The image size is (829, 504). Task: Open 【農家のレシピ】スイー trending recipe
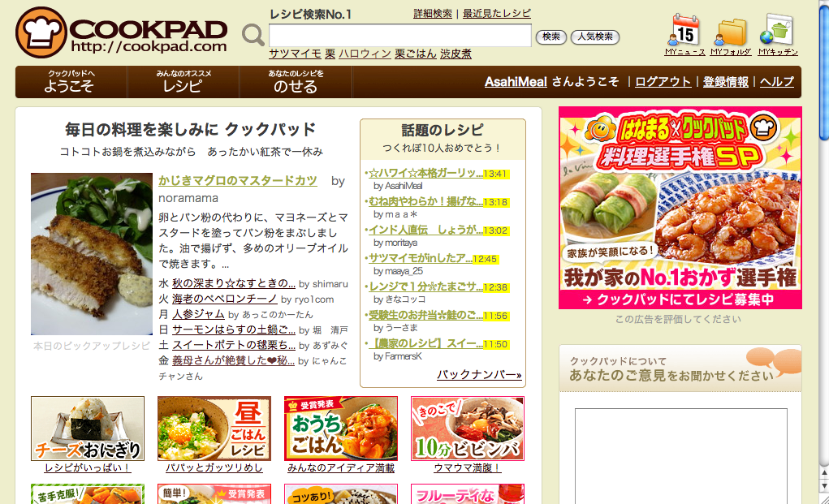tap(425, 344)
